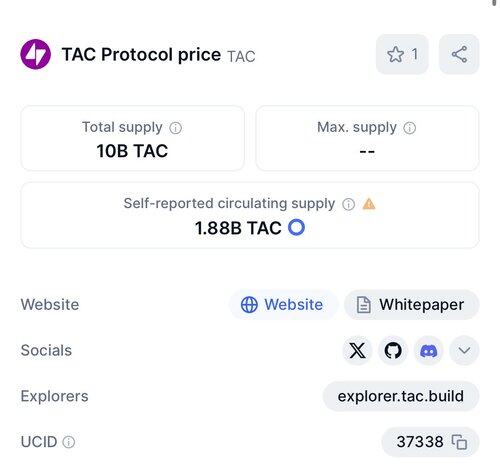Open the X (Twitter) social icon
500x473 pixels.
click(x=357, y=350)
